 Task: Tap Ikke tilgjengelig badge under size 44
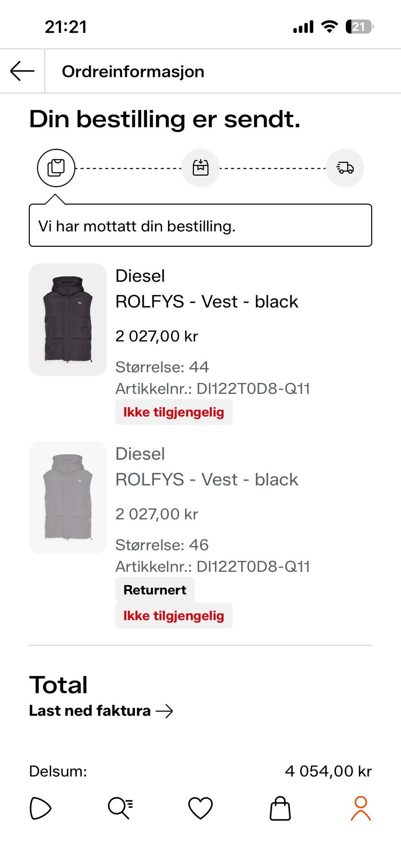tap(174, 412)
